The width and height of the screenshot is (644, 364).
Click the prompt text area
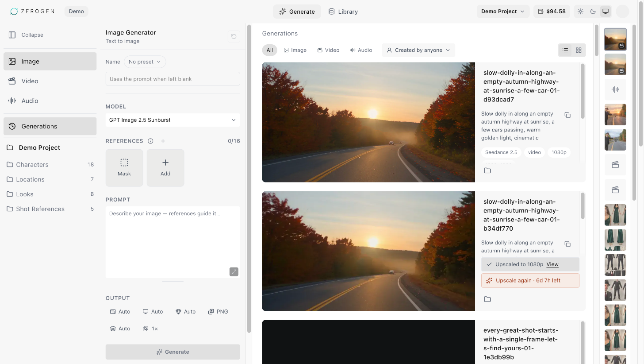[x=173, y=242]
